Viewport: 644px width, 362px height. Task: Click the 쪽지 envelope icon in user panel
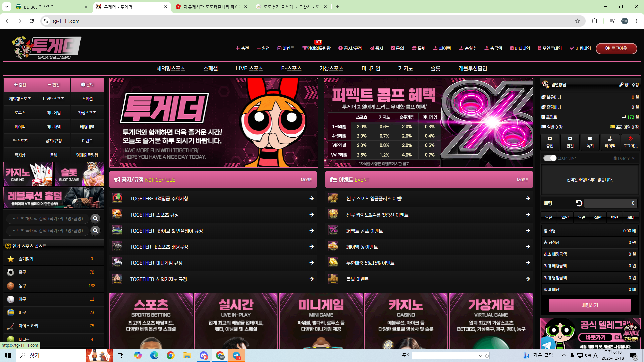point(590,139)
